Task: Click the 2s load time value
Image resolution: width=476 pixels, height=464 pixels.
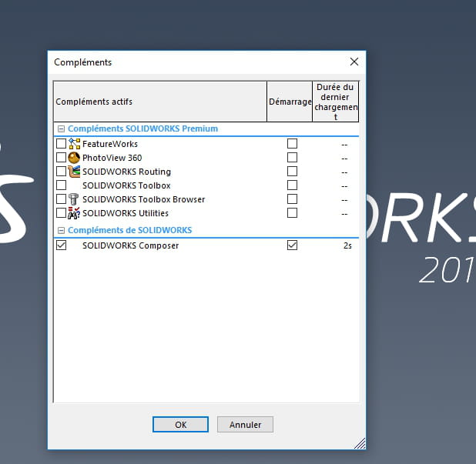Action: coord(347,245)
